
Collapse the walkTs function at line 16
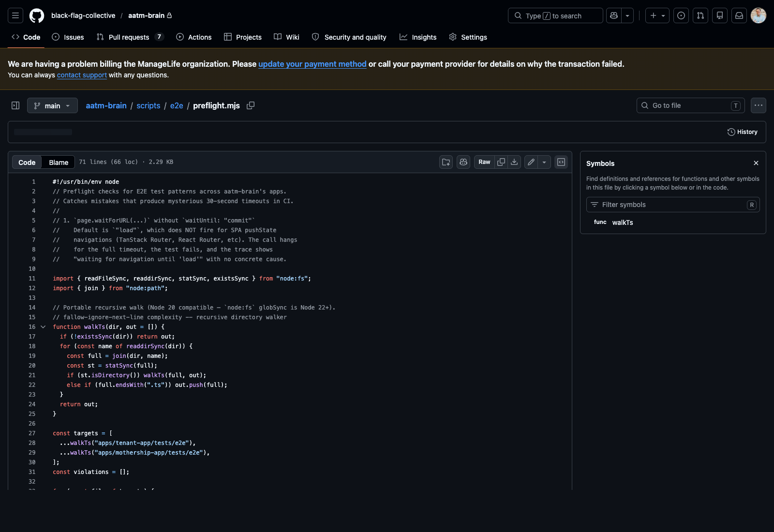(43, 326)
